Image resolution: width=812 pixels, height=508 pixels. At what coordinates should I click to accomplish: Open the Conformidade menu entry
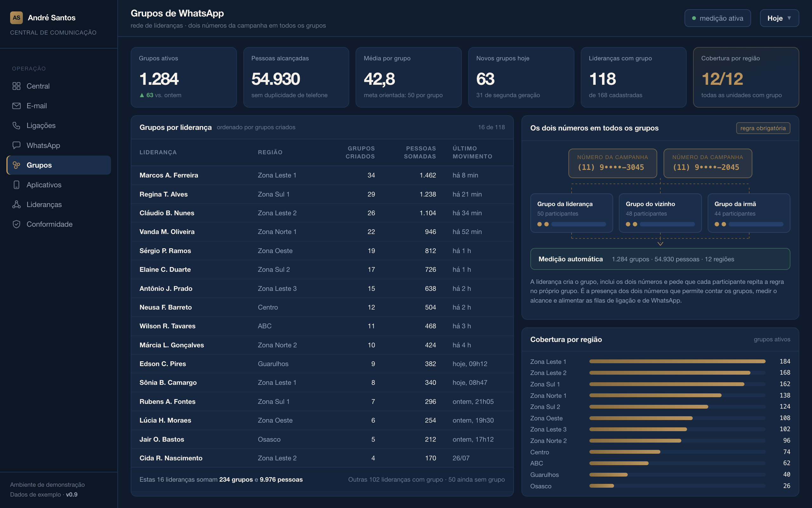(x=59, y=224)
